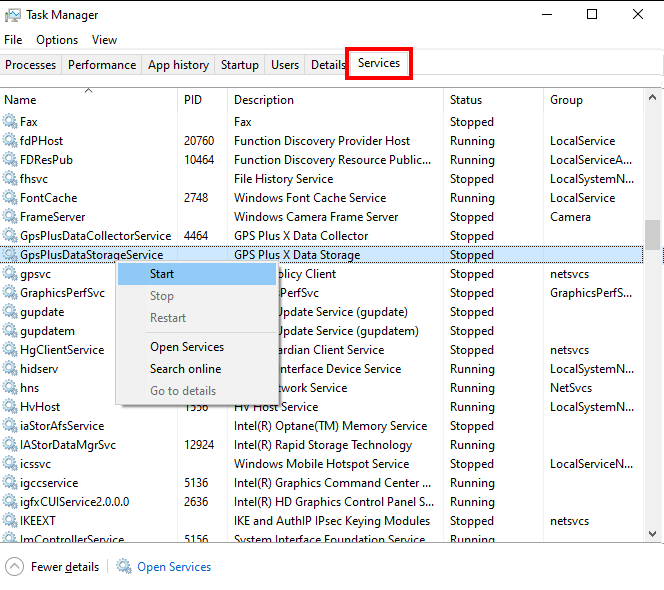This screenshot has width=664, height=590.
Task: Switch to the Performance tab
Action: (x=102, y=65)
